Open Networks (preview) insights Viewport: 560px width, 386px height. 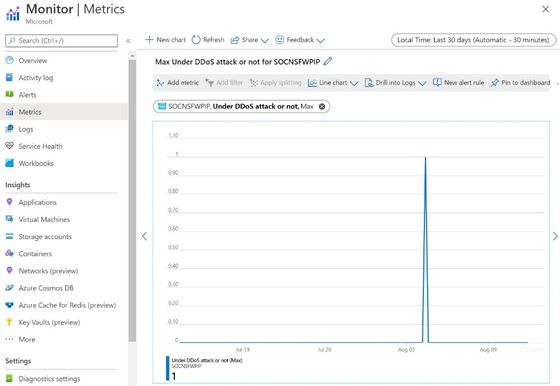tap(48, 271)
